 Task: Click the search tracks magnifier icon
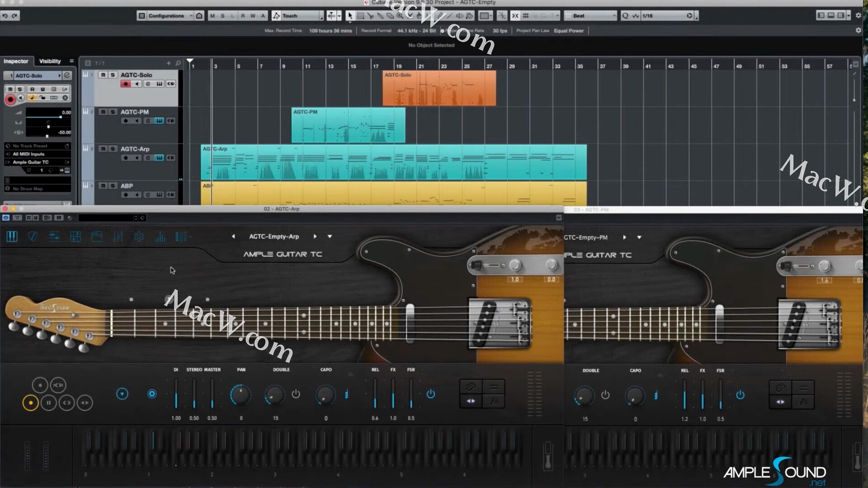pyautogui.click(x=178, y=63)
